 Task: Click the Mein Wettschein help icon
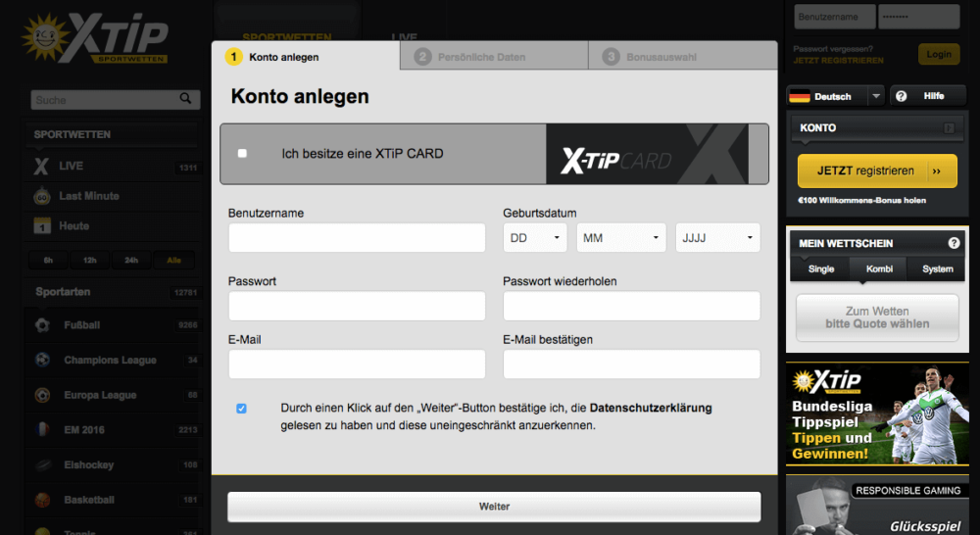954,243
